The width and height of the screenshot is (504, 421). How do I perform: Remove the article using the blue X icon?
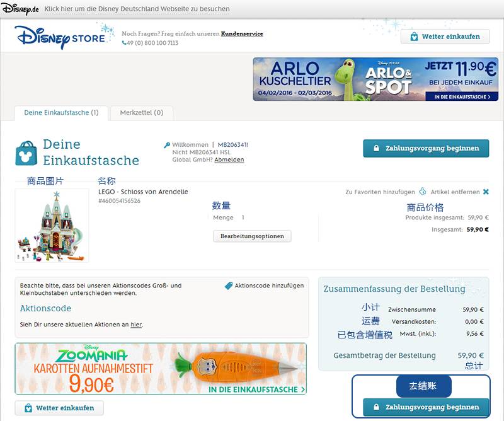486,192
